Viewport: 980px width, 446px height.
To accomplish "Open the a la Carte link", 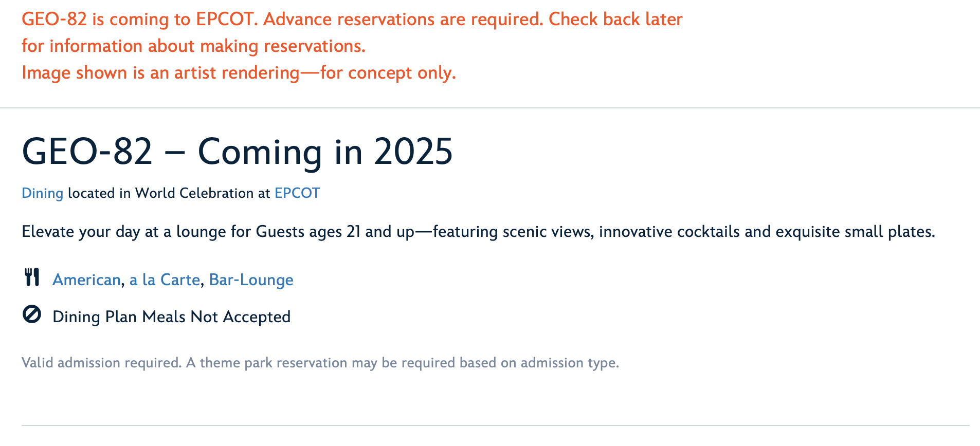I will pyautogui.click(x=165, y=280).
